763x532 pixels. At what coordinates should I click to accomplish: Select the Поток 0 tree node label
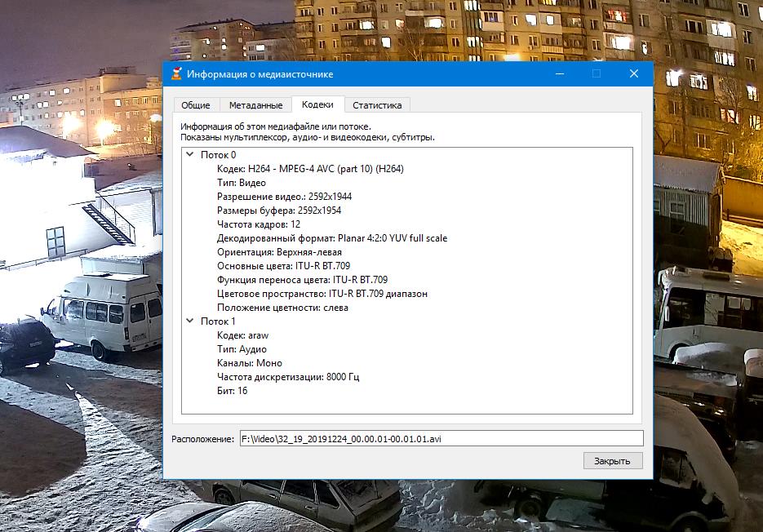coord(218,155)
